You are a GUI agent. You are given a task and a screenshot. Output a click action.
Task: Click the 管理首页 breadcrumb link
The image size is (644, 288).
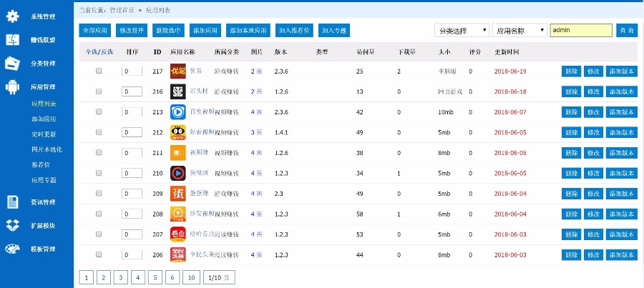(122, 10)
